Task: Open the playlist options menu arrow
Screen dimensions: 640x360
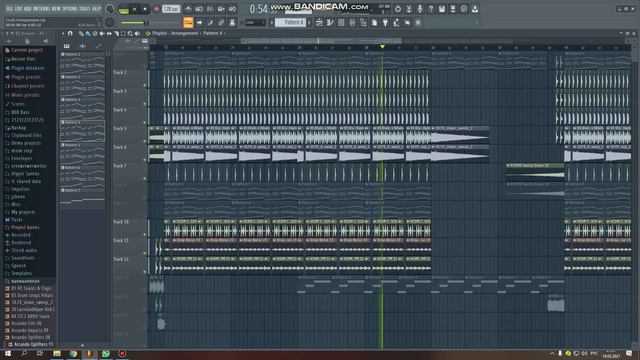Action: coord(62,33)
